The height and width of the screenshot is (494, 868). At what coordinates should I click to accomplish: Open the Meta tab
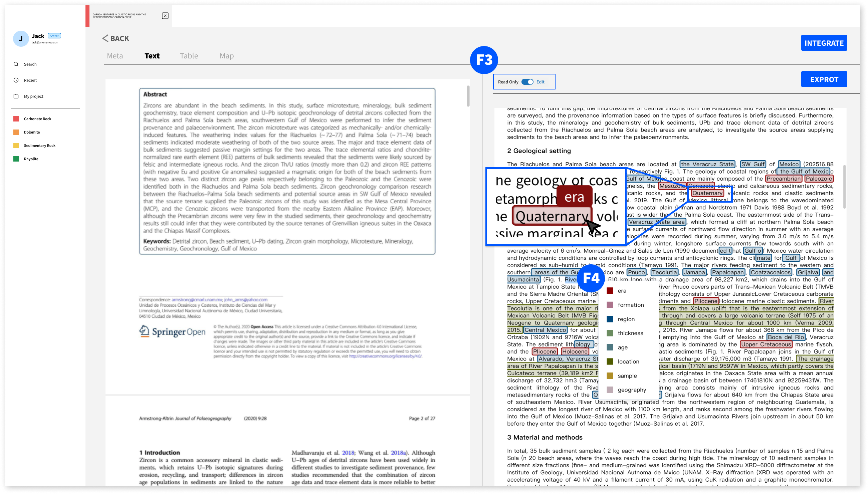pos(115,56)
